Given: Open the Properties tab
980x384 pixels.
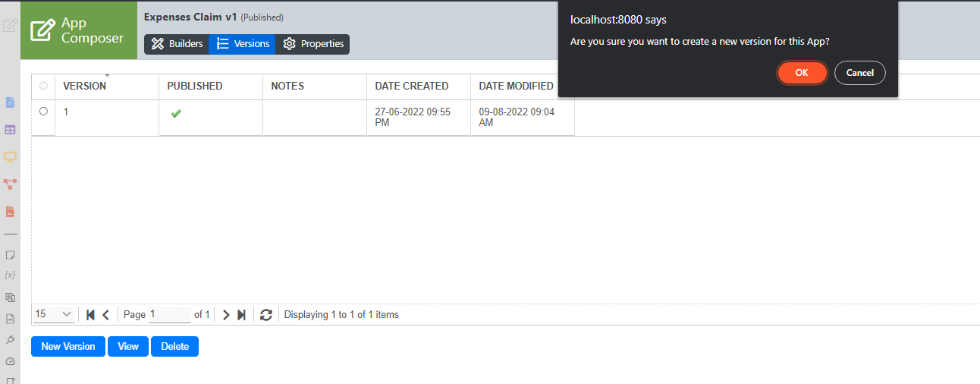Looking at the screenshot, I should [313, 44].
